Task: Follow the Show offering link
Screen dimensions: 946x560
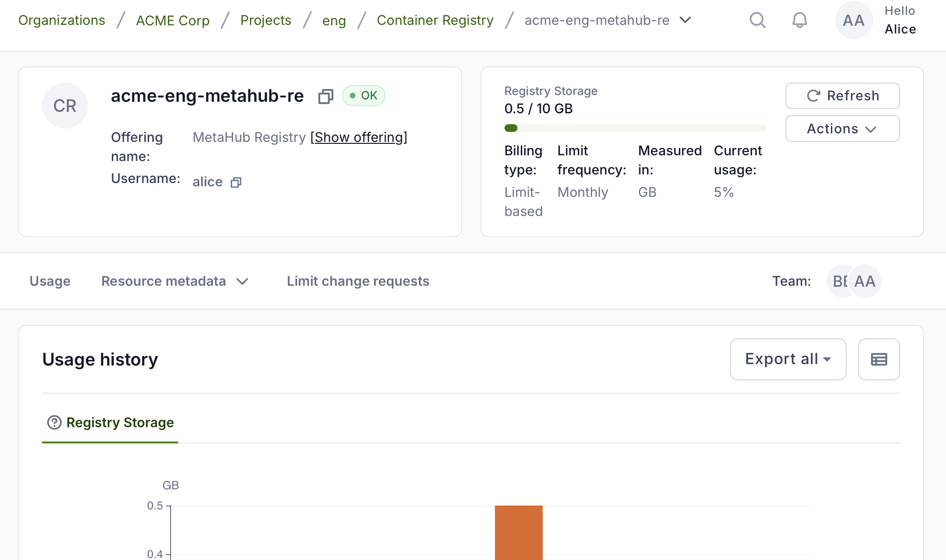Action: pos(359,138)
